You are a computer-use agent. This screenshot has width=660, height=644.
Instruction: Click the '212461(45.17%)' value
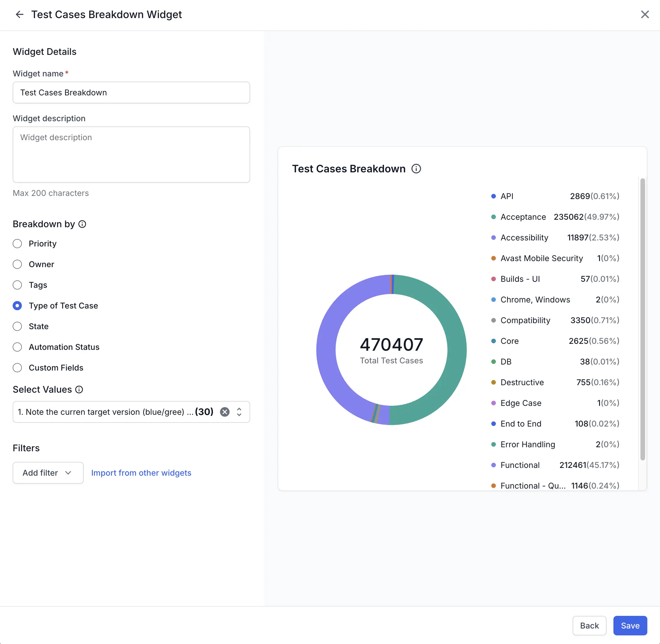[x=589, y=465]
